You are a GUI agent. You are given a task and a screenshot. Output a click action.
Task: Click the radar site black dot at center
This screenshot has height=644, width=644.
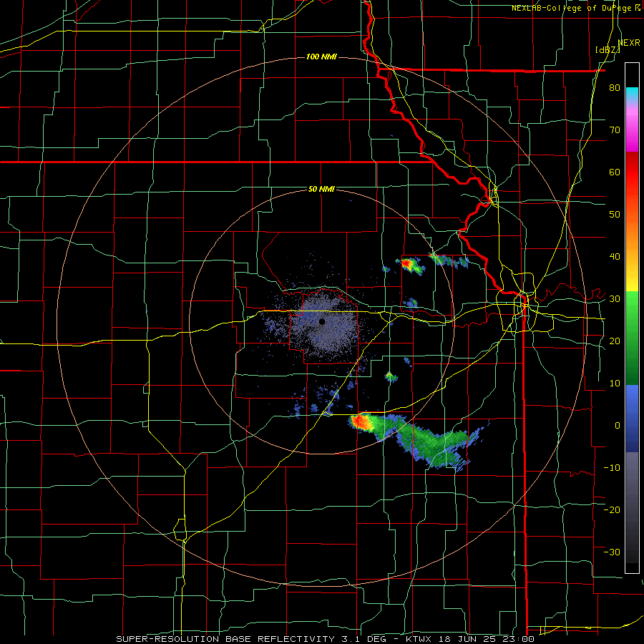click(x=322, y=321)
